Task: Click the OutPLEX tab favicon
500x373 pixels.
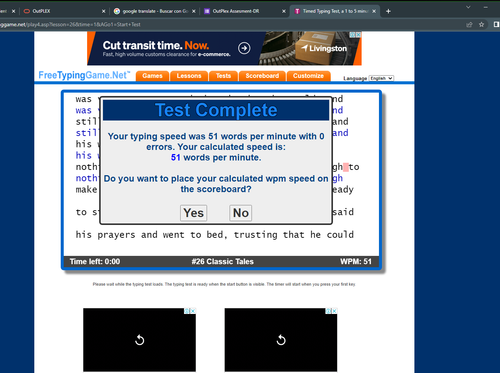Action: 27,11
